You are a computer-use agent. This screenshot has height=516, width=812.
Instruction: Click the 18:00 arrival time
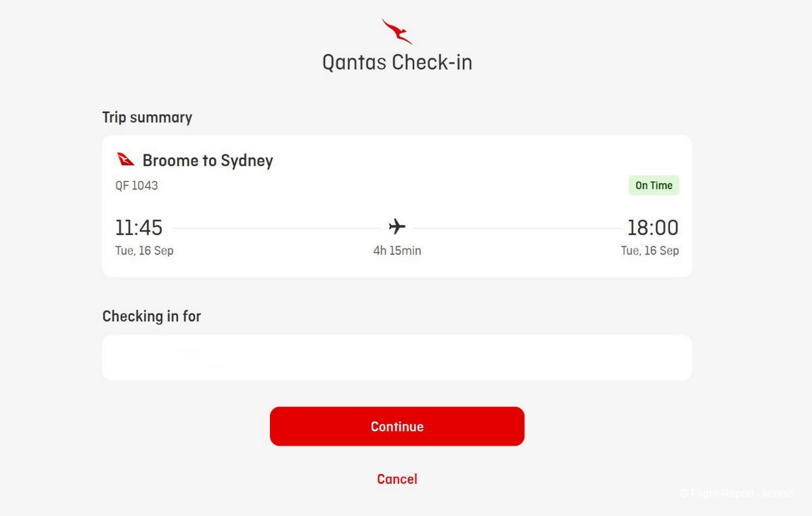(652, 228)
